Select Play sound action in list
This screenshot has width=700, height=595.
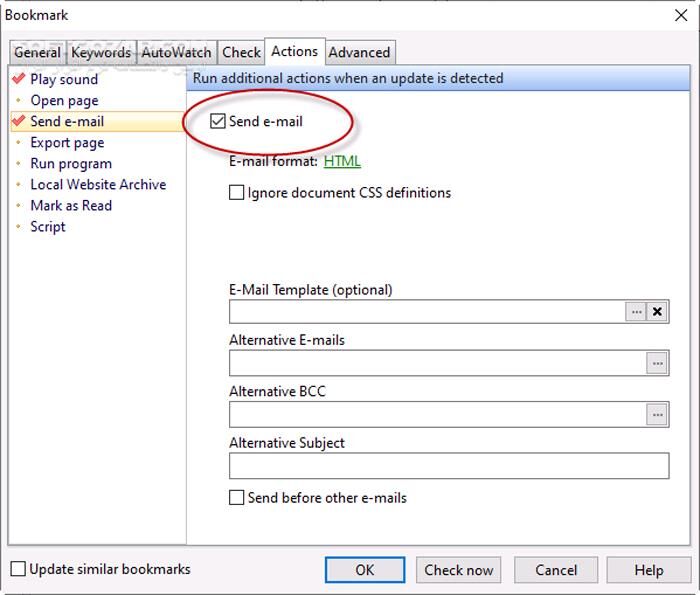pos(64,80)
